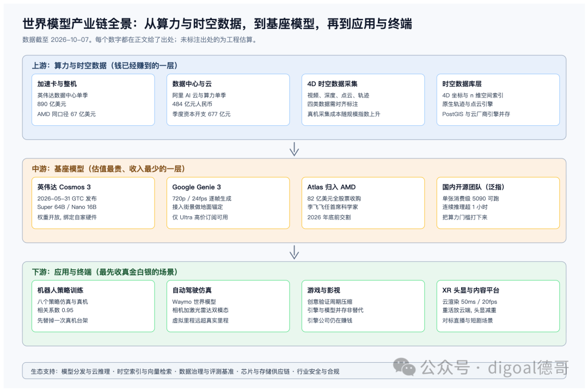Click the card title "Atlas 归入 AMD"
The height and width of the screenshot is (391, 588).
pyautogui.click(x=332, y=187)
